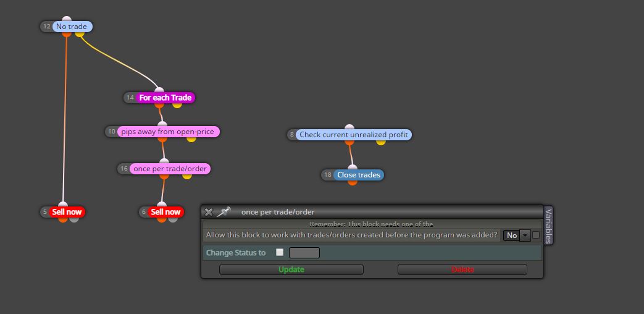Click orange connector under Check current unrealized profit
Image resolution: width=644 pixels, height=314 pixels.
[349, 142]
